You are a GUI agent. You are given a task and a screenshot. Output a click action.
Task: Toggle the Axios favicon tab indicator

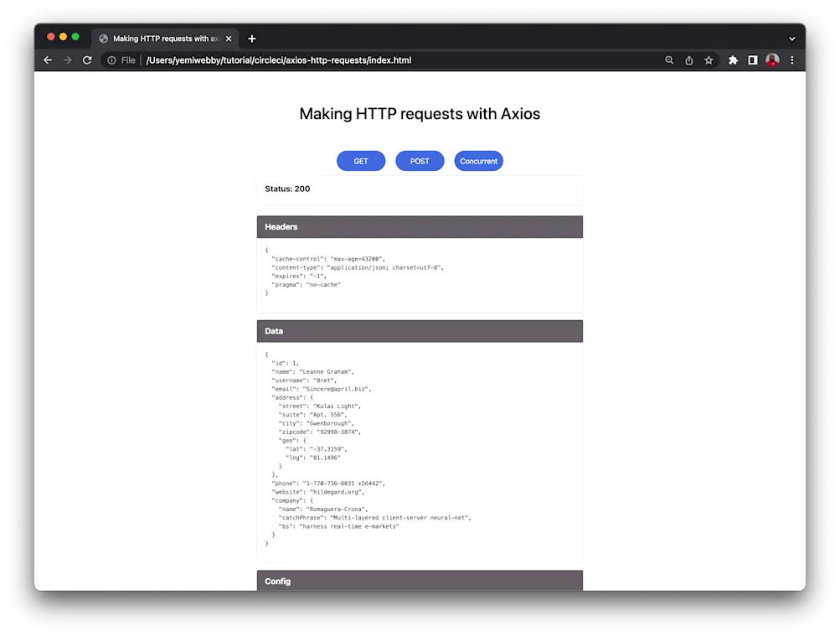[103, 38]
